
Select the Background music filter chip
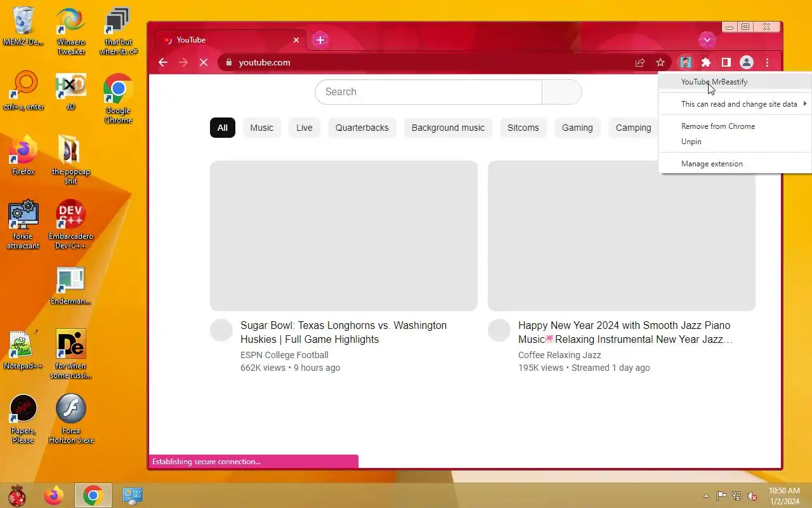[x=448, y=128]
